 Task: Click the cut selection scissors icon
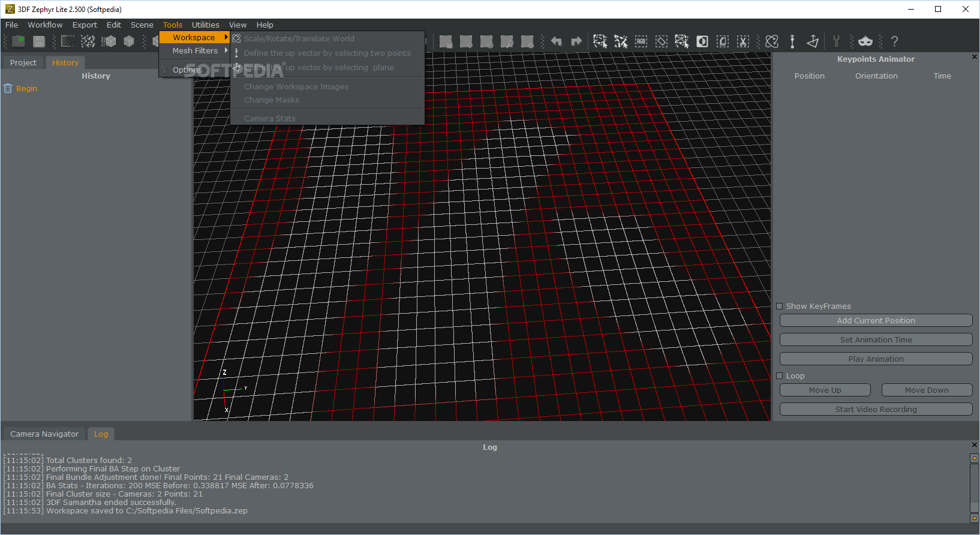click(743, 41)
